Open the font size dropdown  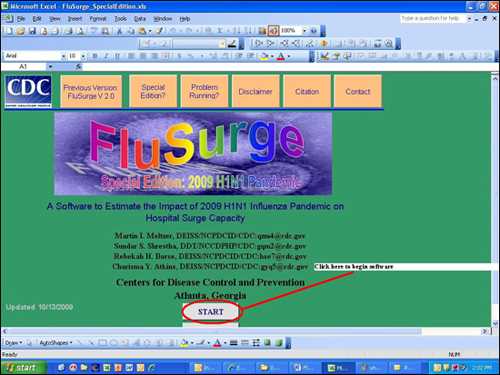pos(83,56)
